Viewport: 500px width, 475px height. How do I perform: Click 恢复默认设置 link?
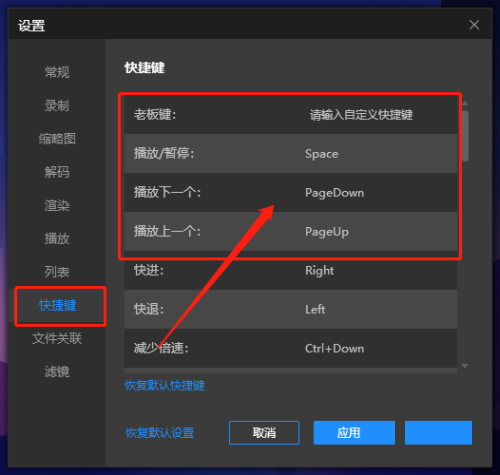coord(160,433)
